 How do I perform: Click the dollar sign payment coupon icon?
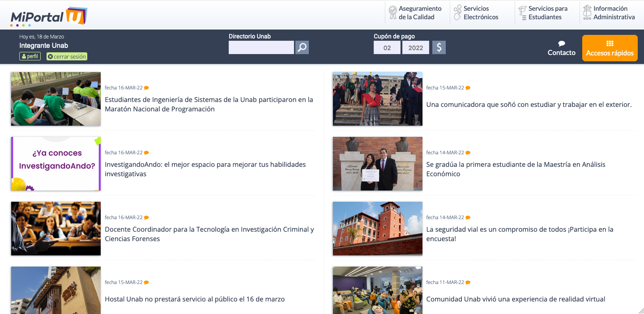439,47
